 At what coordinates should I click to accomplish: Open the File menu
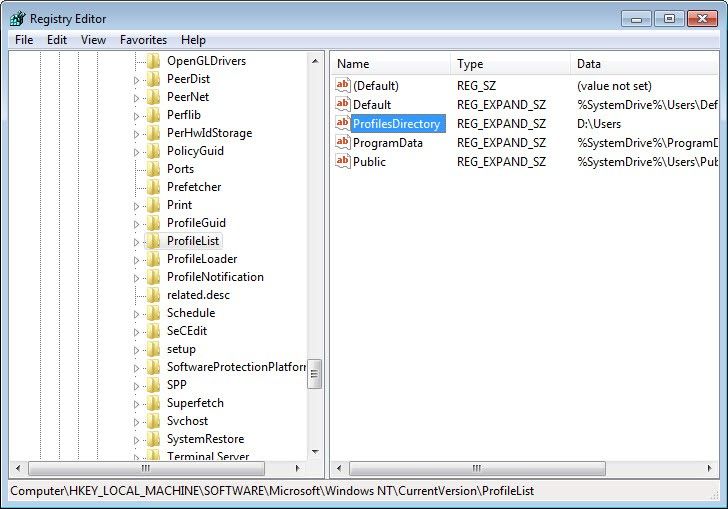(x=24, y=40)
